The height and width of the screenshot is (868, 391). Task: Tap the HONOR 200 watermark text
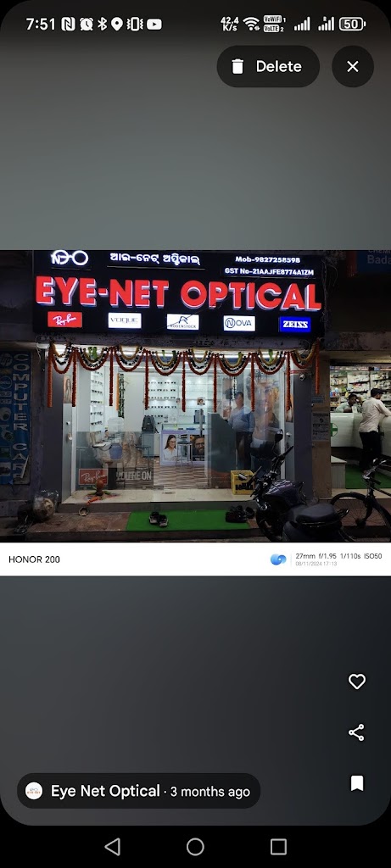[34, 559]
